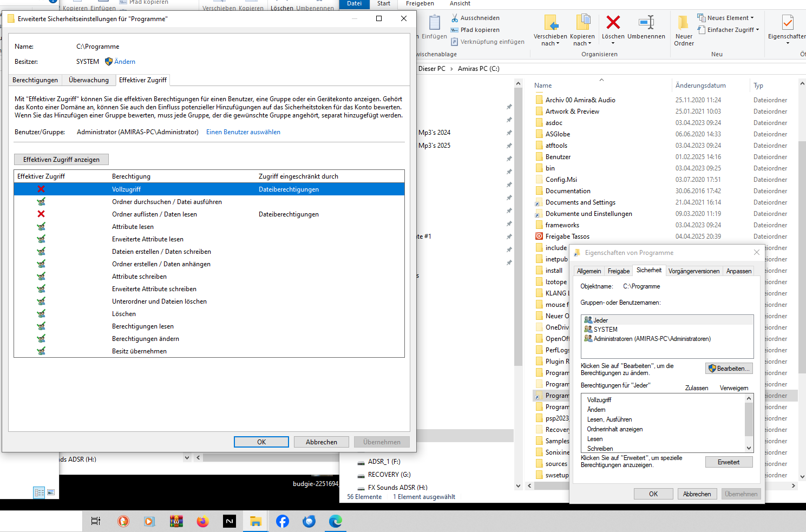806x532 pixels.
Task: Click the Zugriff eingeschränkt durch column header
Action: click(298, 176)
